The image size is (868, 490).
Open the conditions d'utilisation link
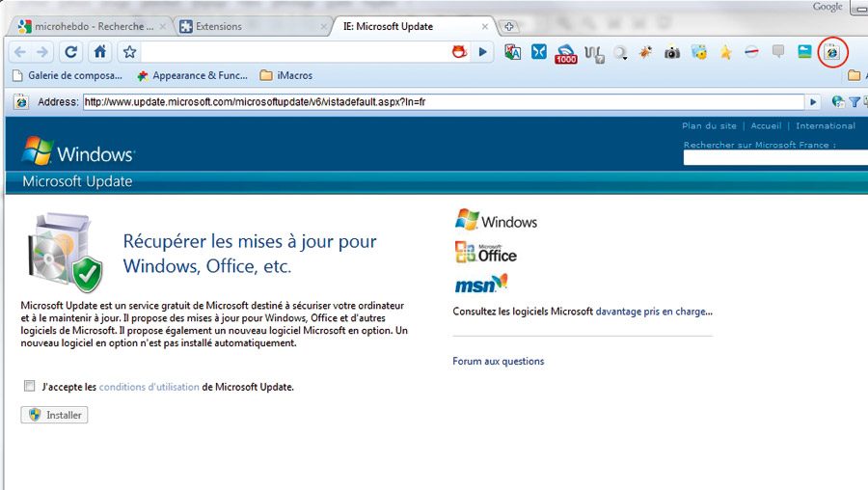[149, 387]
